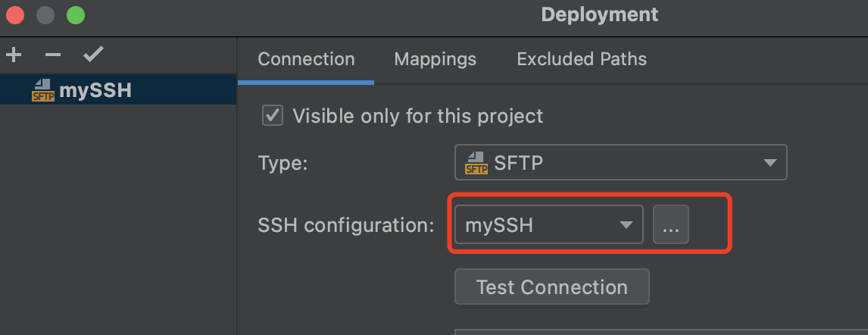Go to the Excluded Paths tab
The height and width of the screenshot is (335, 868).
[x=582, y=59]
